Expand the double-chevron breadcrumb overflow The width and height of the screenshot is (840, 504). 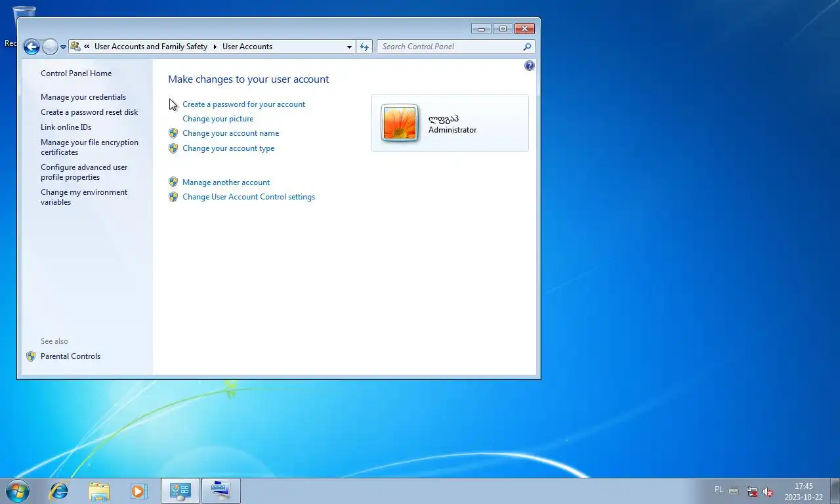87,47
